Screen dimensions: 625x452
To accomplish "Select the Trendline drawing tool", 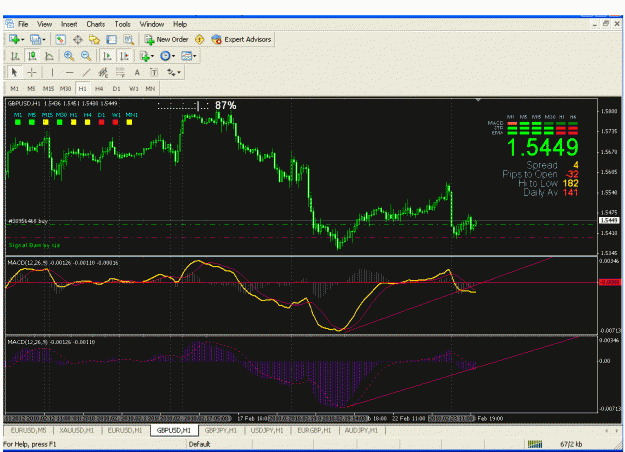I will [86, 73].
